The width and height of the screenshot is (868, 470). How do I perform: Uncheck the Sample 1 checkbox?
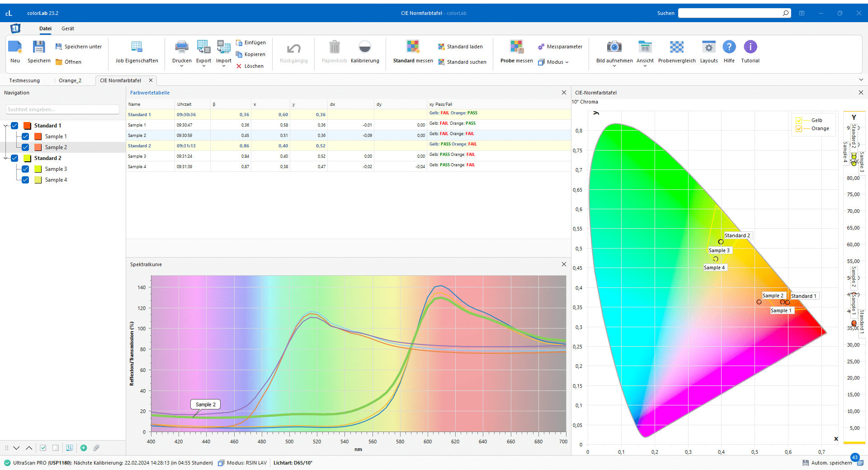point(25,136)
